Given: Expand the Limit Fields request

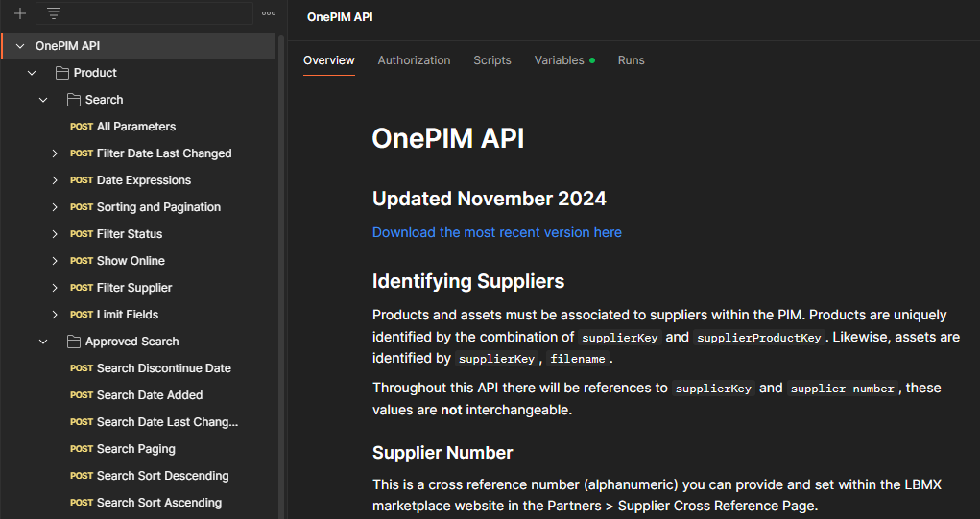Looking at the screenshot, I should 55,315.
